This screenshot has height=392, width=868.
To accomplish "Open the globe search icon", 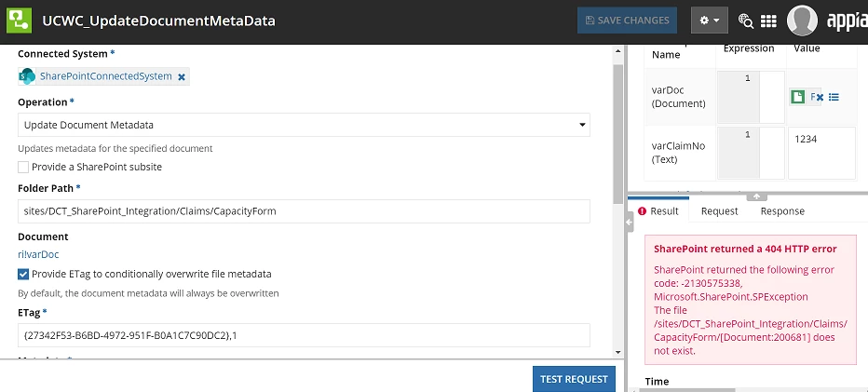I will (746, 21).
